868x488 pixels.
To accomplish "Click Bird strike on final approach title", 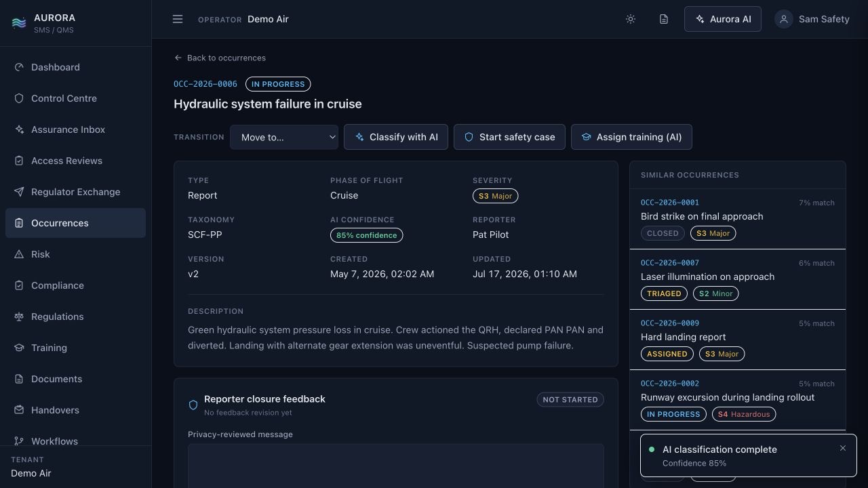I will 702,216.
